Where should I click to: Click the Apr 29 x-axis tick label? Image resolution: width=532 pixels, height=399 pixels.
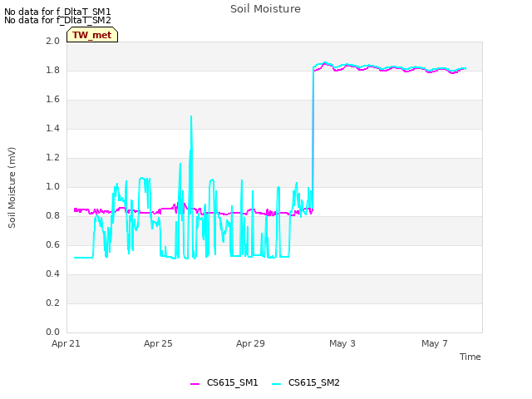[x=250, y=343]
